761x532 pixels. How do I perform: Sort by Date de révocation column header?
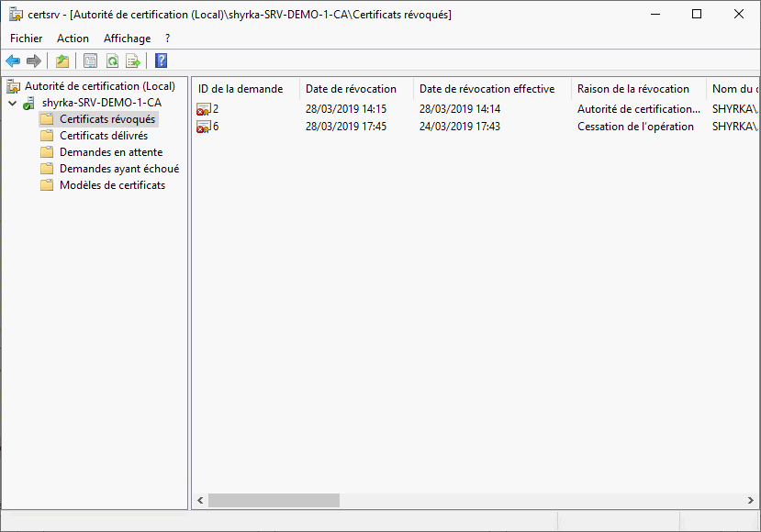[x=351, y=89]
